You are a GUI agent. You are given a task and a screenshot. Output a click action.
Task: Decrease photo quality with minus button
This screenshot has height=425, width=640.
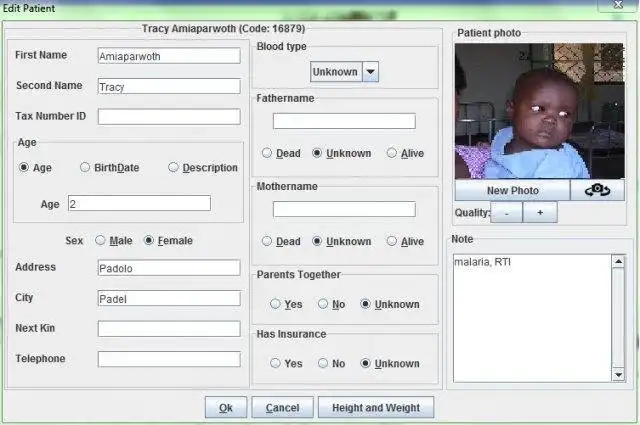click(x=507, y=213)
